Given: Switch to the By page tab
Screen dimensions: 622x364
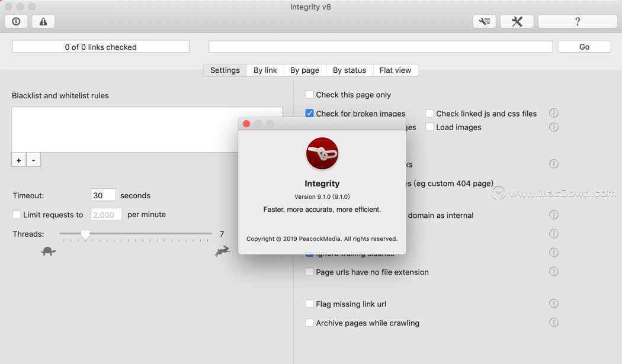Looking at the screenshot, I should [304, 70].
